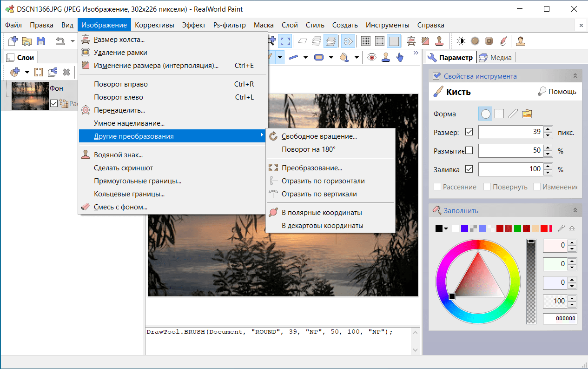Pick the green color swatch
The height and width of the screenshot is (369, 588).
(x=517, y=228)
